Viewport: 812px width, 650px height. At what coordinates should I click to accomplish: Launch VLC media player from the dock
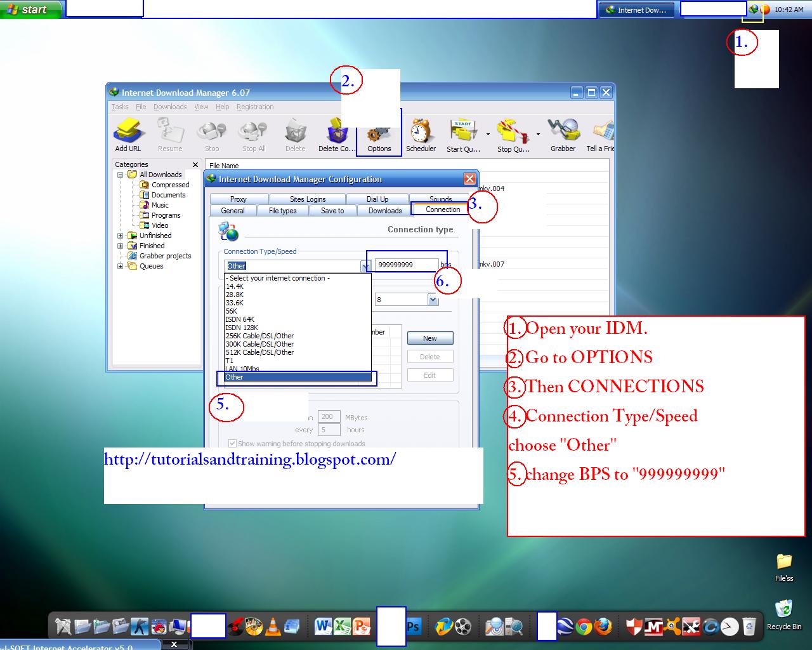273,627
